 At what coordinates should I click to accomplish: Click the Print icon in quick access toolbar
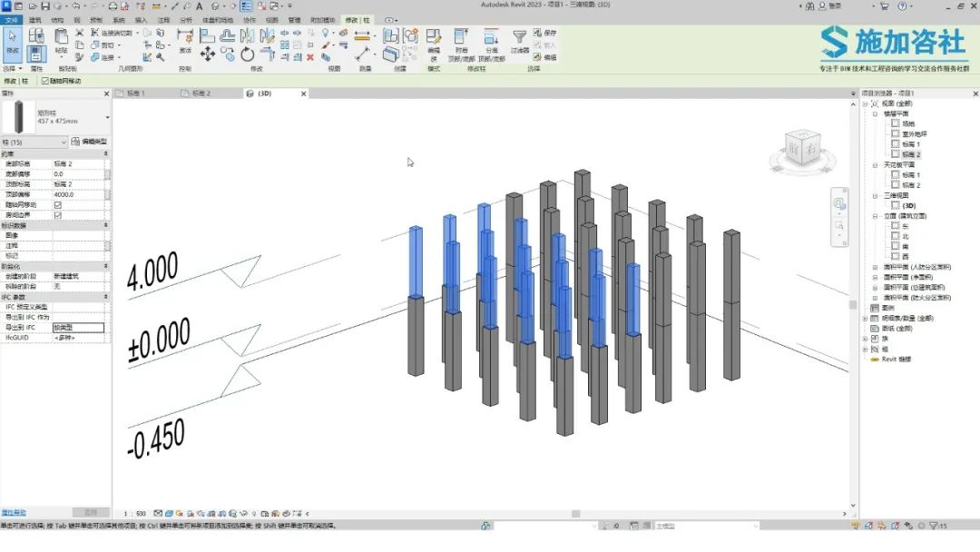pyautogui.click(x=113, y=6)
